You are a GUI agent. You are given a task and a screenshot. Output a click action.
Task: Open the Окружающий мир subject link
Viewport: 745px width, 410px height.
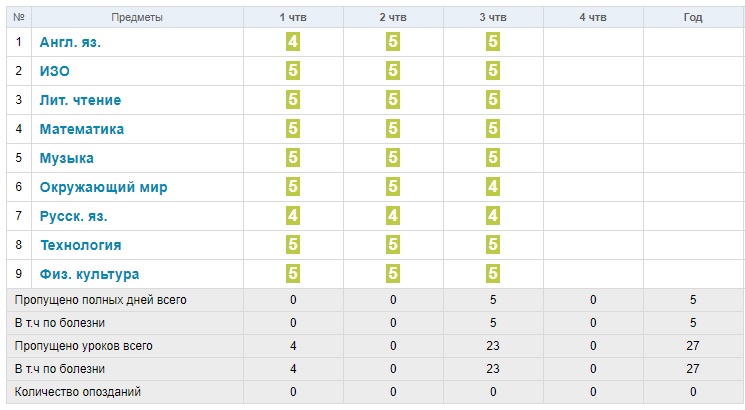tap(104, 187)
